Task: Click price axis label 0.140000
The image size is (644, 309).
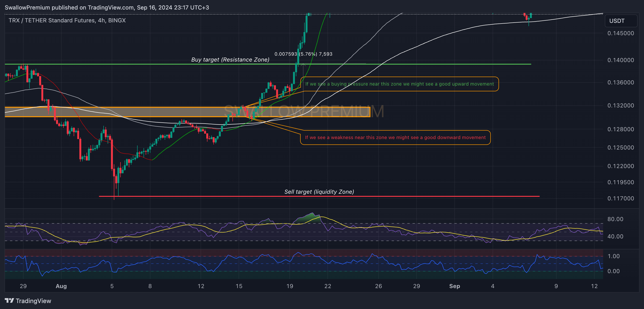Action: pos(621,60)
